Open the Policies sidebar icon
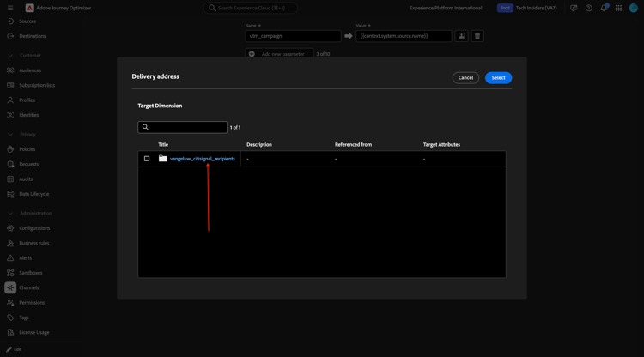644x357 pixels. (x=10, y=149)
